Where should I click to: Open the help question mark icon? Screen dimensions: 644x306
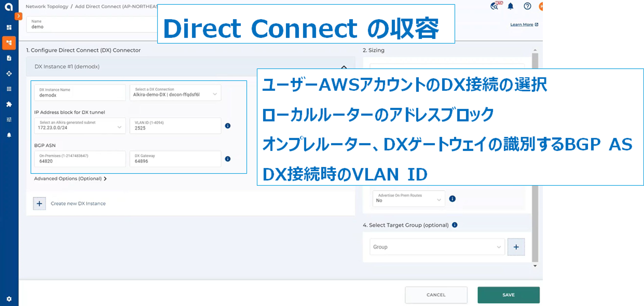pyautogui.click(x=527, y=6)
